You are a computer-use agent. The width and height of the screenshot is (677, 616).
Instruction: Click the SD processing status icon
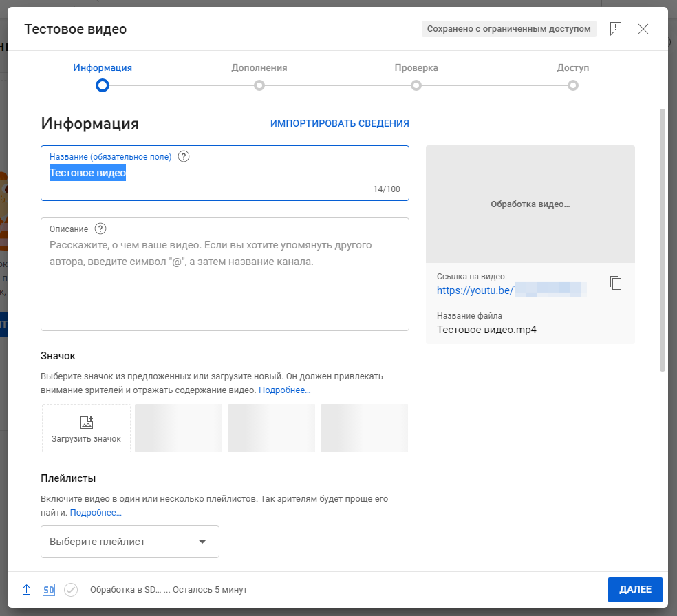coord(49,590)
